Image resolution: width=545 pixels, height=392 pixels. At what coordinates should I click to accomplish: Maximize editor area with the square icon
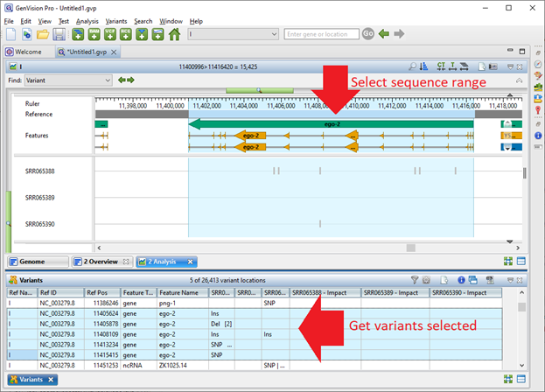click(522, 52)
